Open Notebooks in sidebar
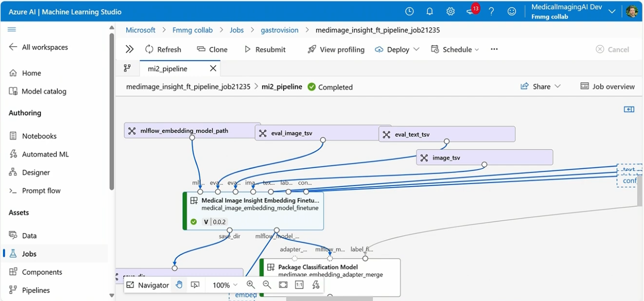Viewport: 644px width, 301px height. coord(33,136)
